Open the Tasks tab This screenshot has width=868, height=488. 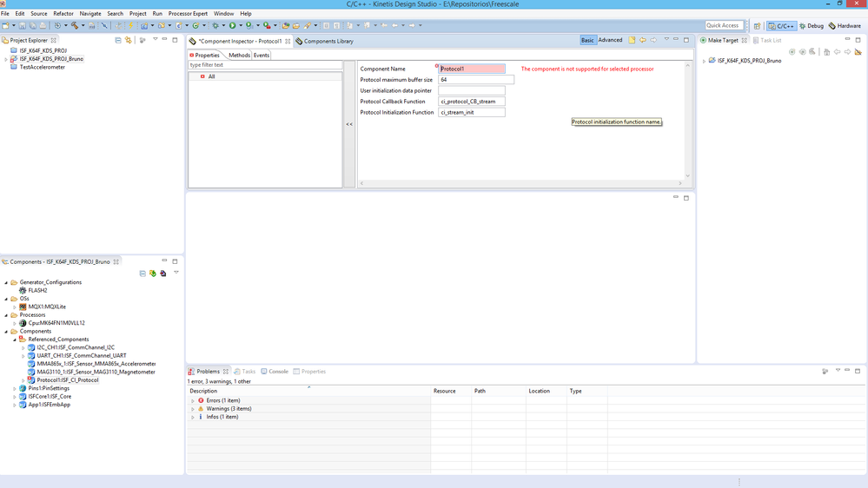[x=245, y=372]
